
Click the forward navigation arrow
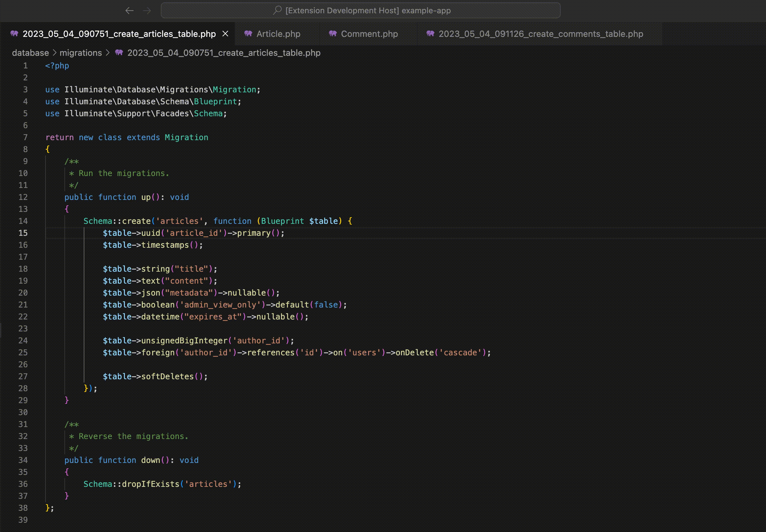pos(147,11)
